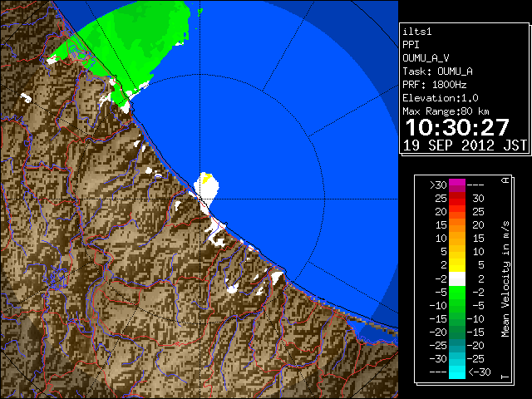Click the '>30' legend label
The height and width of the screenshot is (399, 532).
tap(438, 185)
